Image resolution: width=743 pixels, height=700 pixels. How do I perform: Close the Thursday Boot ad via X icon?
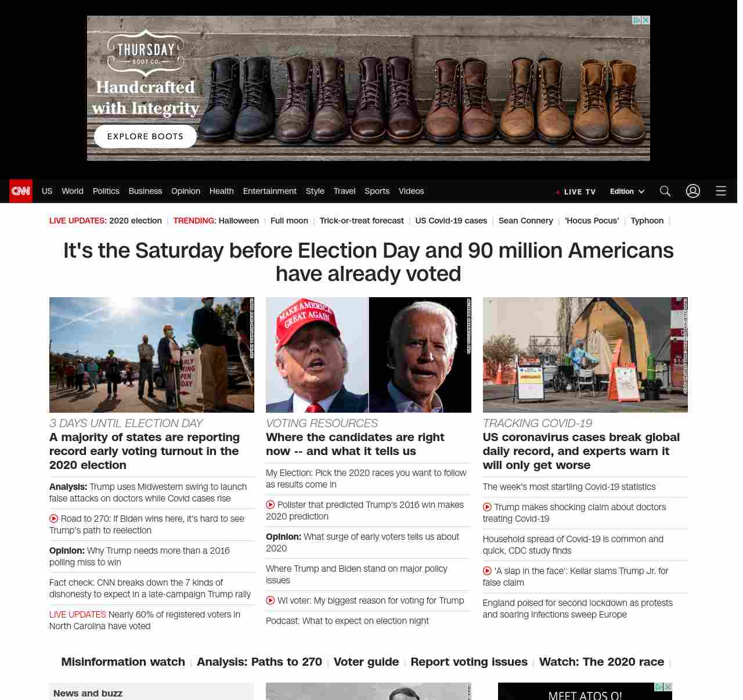pos(645,20)
